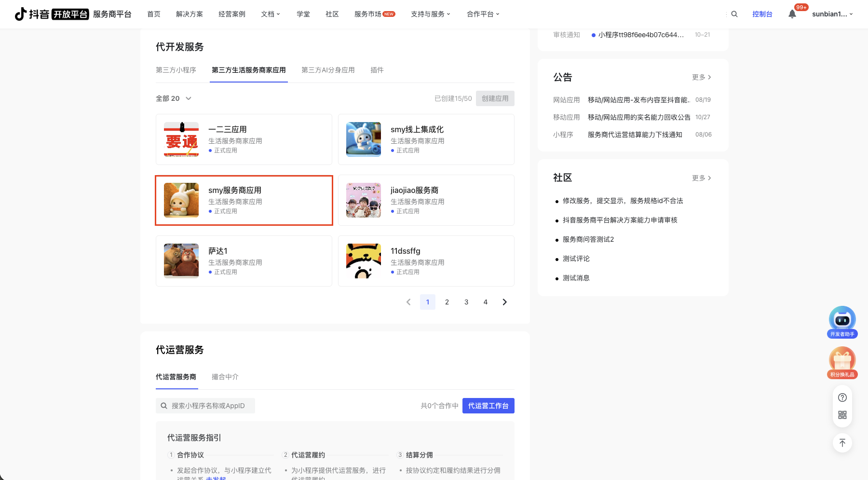Click 更多 in the 公告 section
The width and height of the screenshot is (868, 480).
click(701, 77)
